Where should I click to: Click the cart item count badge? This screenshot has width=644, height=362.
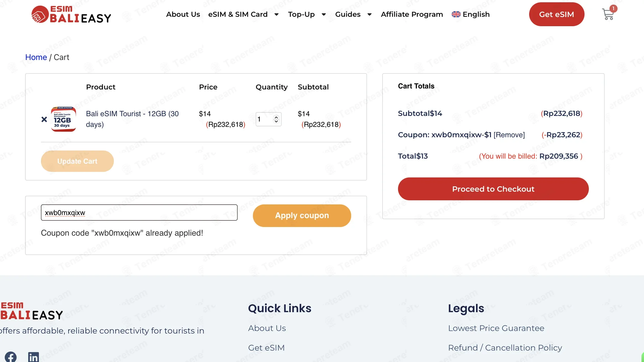tap(613, 9)
